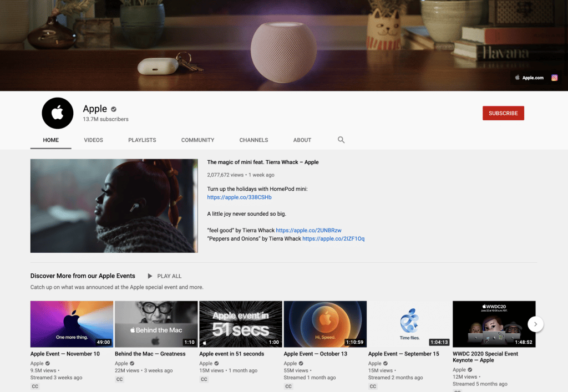Viewport: 568px width, 392px height.
Task: Click CC badge under Apple Event October 13
Action: [288, 386]
